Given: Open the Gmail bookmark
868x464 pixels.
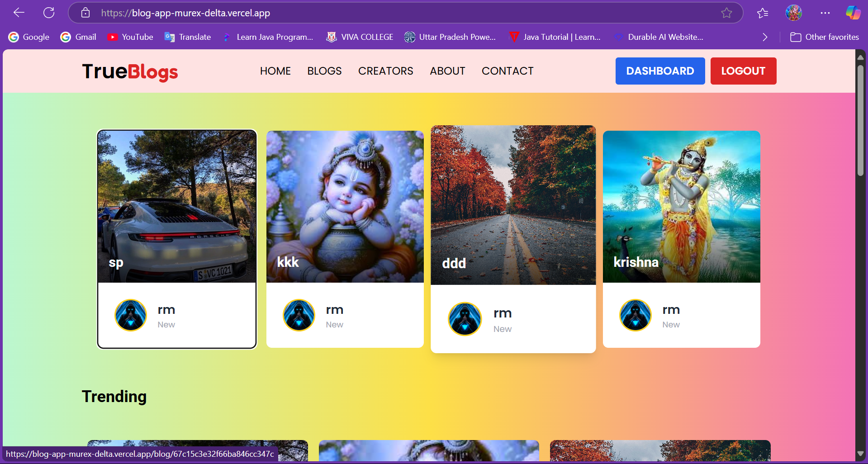Looking at the screenshot, I should click(78, 37).
